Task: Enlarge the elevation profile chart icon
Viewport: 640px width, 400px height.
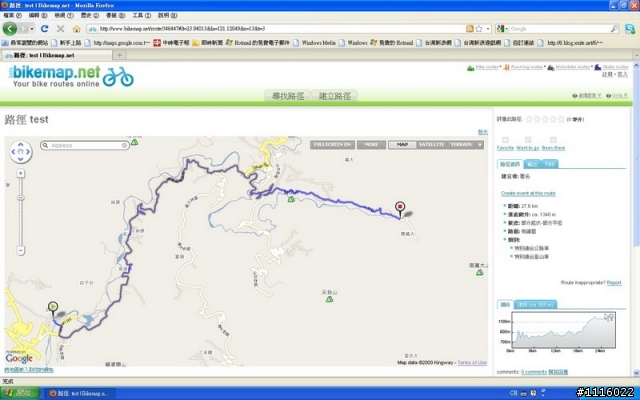Action: click(609, 317)
